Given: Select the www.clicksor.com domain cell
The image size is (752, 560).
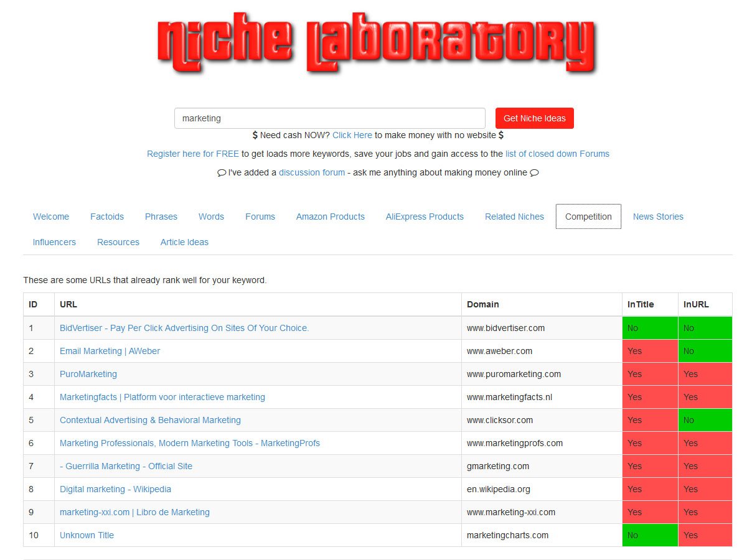Looking at the screenshot, I should tap(542, 420).
